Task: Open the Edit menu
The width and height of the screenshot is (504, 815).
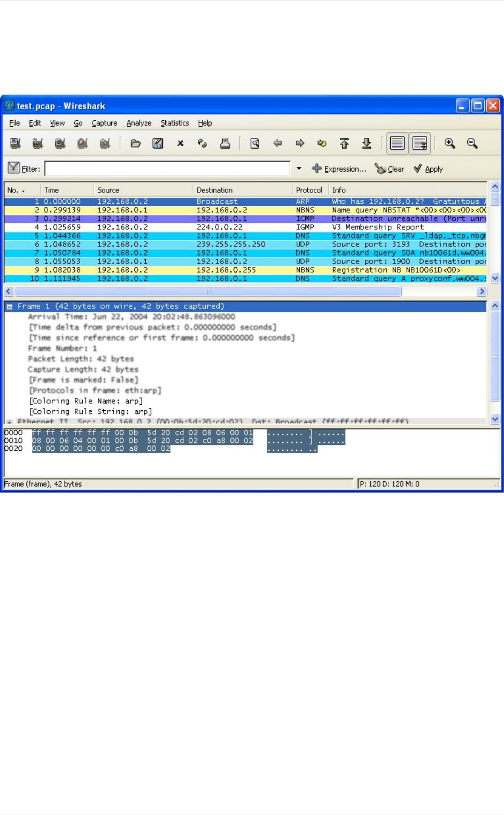Action: tap(35, 123)
